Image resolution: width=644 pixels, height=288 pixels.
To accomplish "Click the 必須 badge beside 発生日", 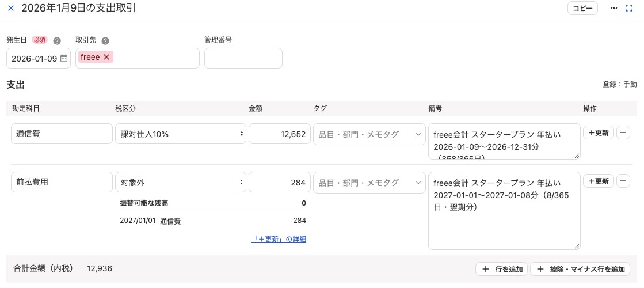I will [x=40, y=40].
